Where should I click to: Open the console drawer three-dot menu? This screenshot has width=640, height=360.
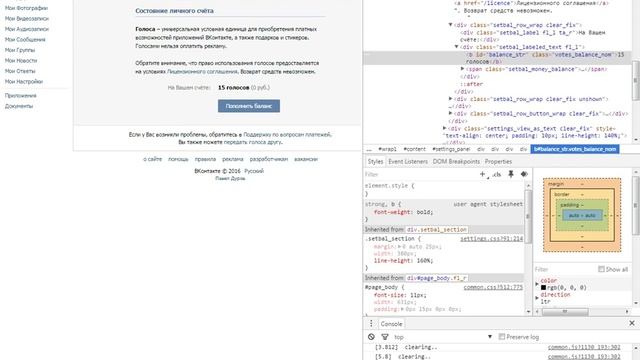click(x=371, y=324)
